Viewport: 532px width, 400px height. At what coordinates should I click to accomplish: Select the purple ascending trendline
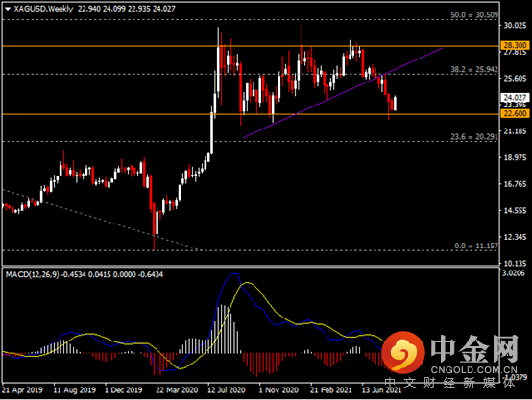[x=343, y=93]
